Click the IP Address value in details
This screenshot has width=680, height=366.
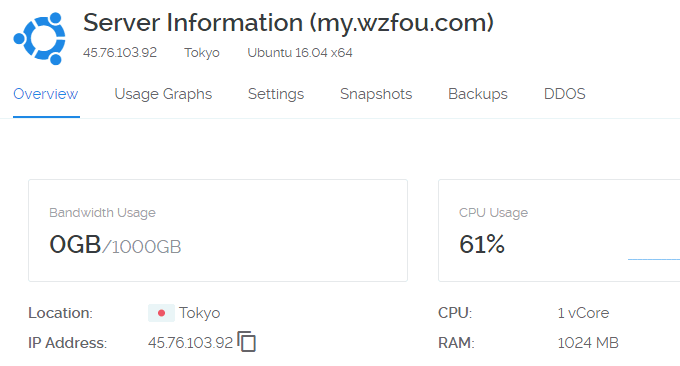point(190,343)
